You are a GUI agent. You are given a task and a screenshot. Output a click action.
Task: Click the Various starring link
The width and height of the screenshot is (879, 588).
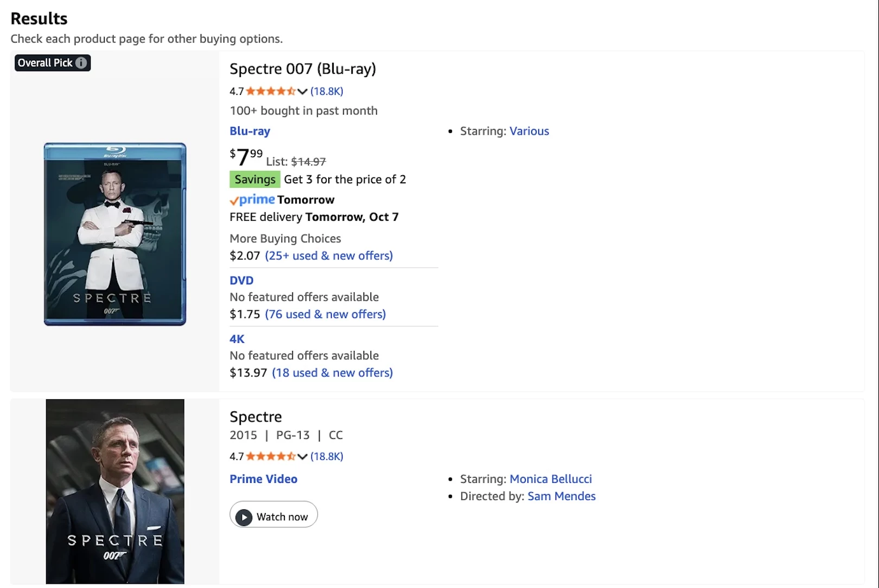pos(529,131)
